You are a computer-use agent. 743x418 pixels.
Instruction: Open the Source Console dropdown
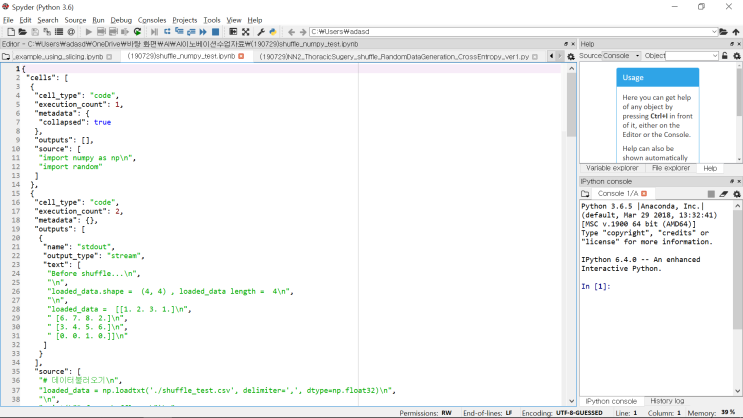click(621, 56)
